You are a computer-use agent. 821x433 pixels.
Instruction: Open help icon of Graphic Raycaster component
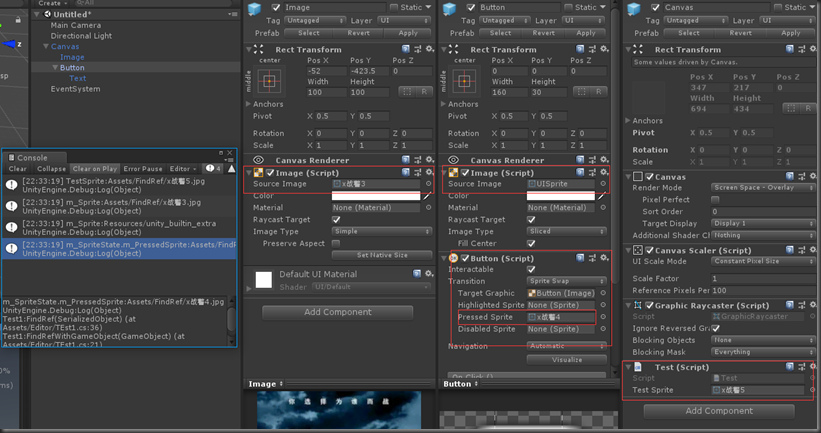coord(789,305)
